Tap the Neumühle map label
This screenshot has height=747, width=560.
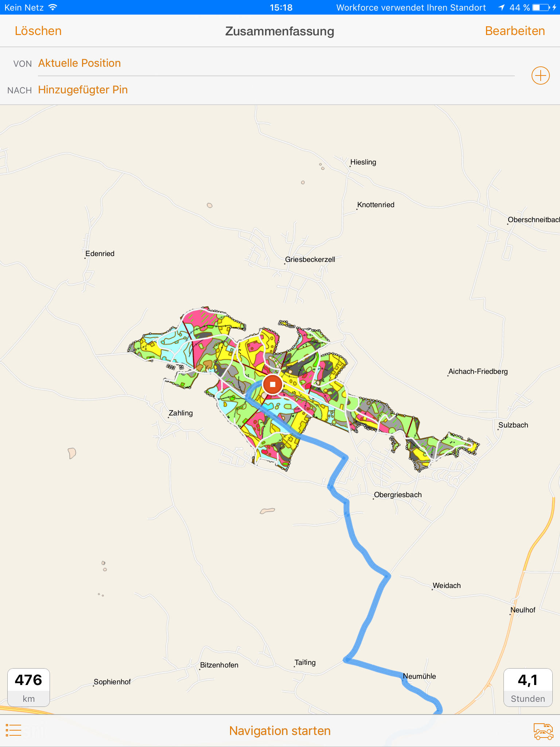click(419, 676)
